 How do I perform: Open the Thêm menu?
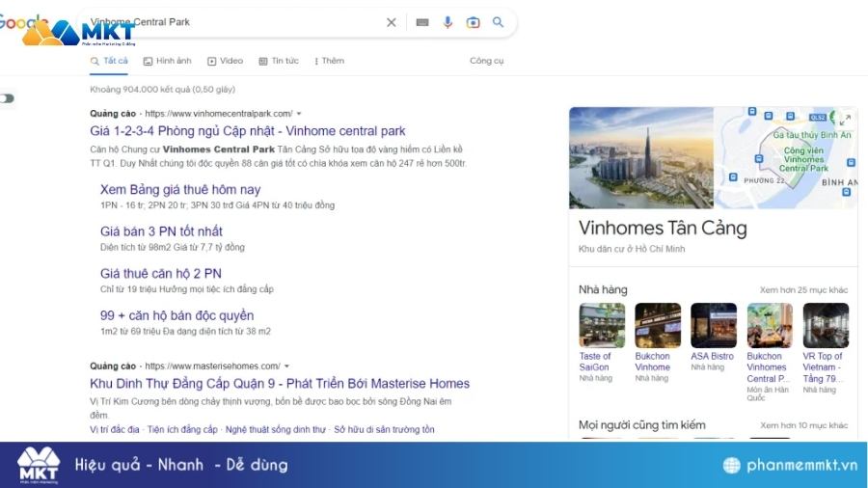(330, 61)
